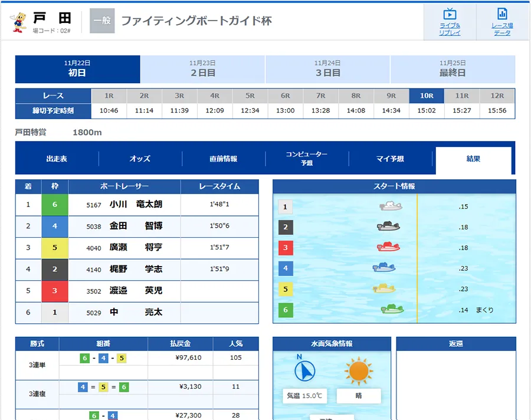The height and width of the screenshot is (420, 531).
Task: Click white boat 1 in start info
Action: pos(391,206)
